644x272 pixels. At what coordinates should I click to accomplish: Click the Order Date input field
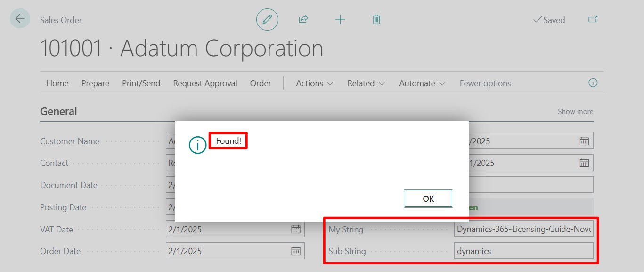tap(235, 251)
